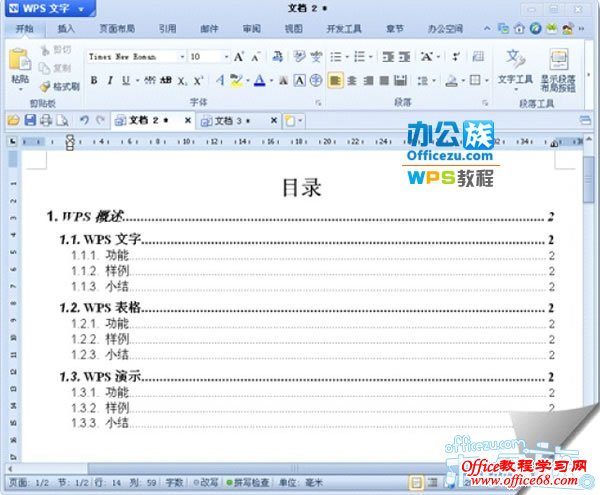This screenshot has height=495, width=600.
Task: Apply the font color A
Action: tap(260, 80)
